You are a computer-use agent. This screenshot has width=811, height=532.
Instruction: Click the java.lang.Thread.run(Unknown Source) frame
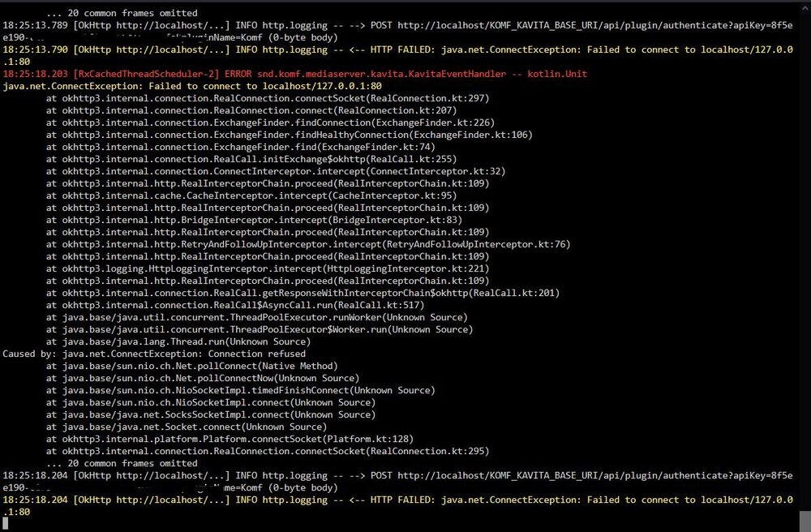click(x=178, y=341)
